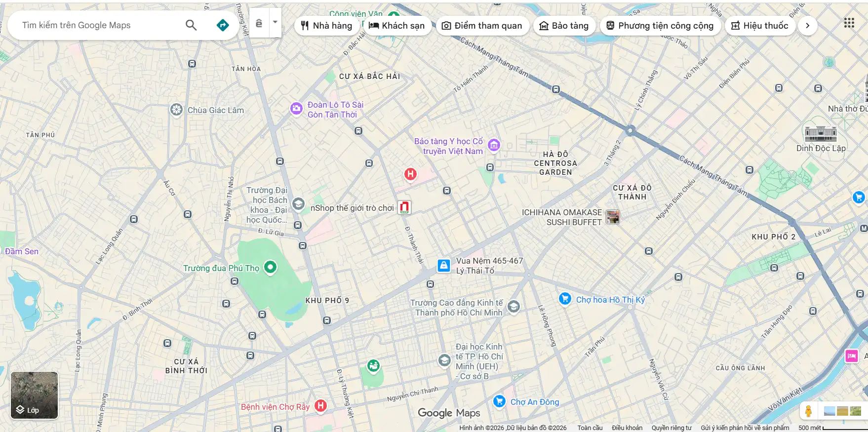Toggle the Vietnamese ê input tool

pyautogui.click(x=259, y=23)
